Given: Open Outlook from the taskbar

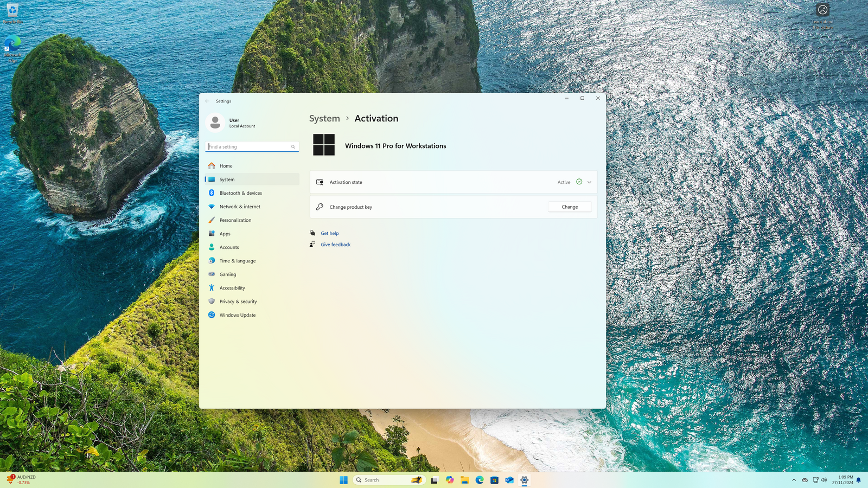Looking at the screenshot, I should pos(509,480).
